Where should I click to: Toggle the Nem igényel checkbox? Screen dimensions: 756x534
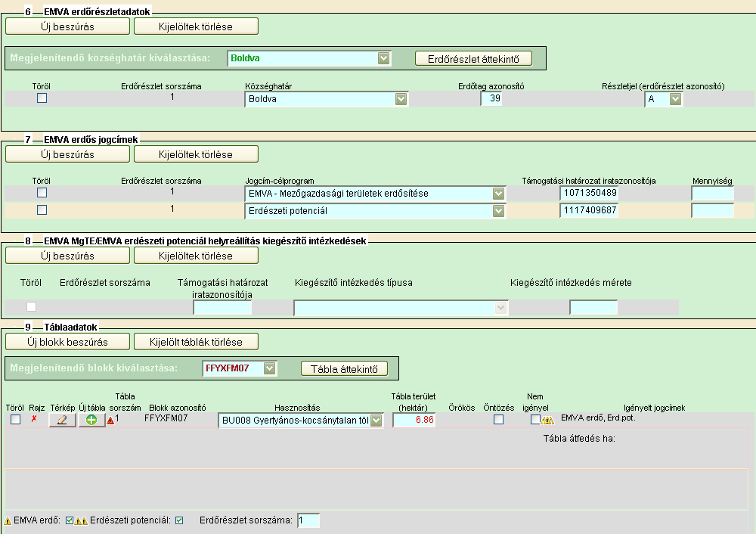tap(534, 419)
